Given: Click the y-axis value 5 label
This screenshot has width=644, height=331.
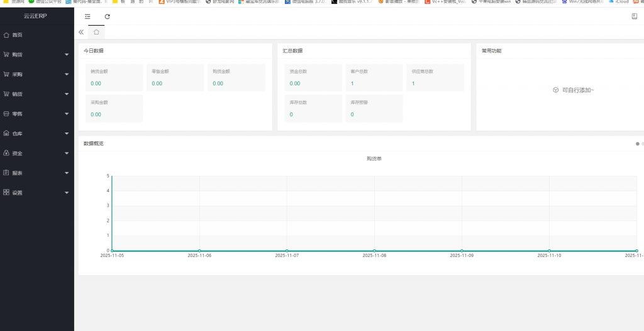Looking at the screenshot, I should pos(108,176).
